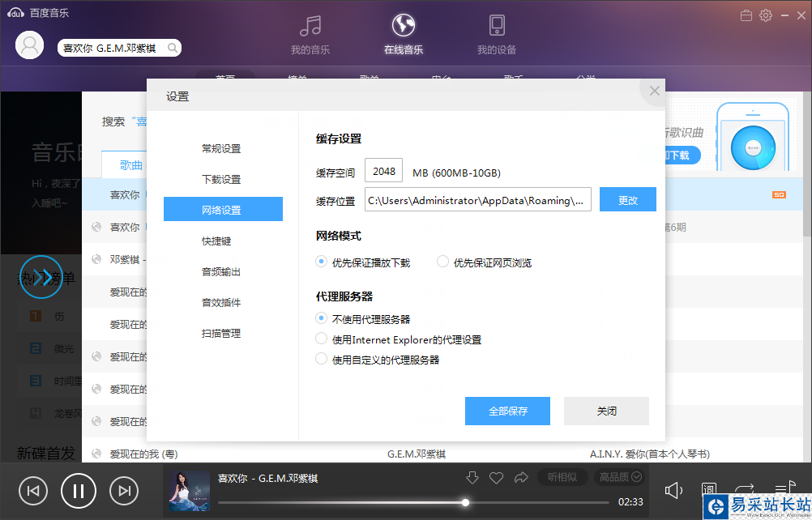
Task: Click the 更改 cache location button
Action: click(628, 200)
